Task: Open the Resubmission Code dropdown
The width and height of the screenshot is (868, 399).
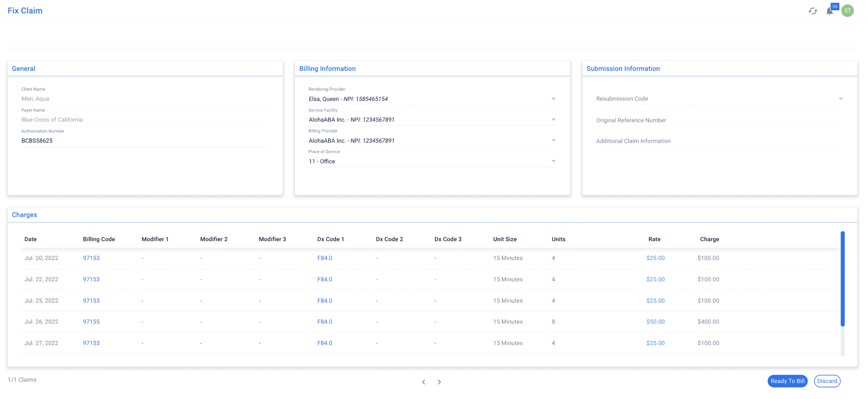Action: (840, 99)
